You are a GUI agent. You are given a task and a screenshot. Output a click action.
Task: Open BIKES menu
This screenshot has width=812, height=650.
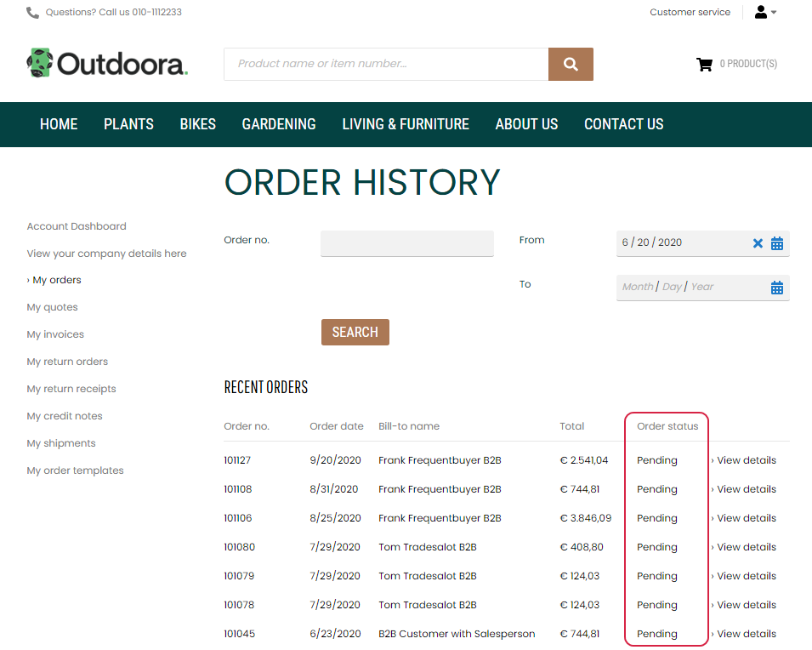coord(198,124)
